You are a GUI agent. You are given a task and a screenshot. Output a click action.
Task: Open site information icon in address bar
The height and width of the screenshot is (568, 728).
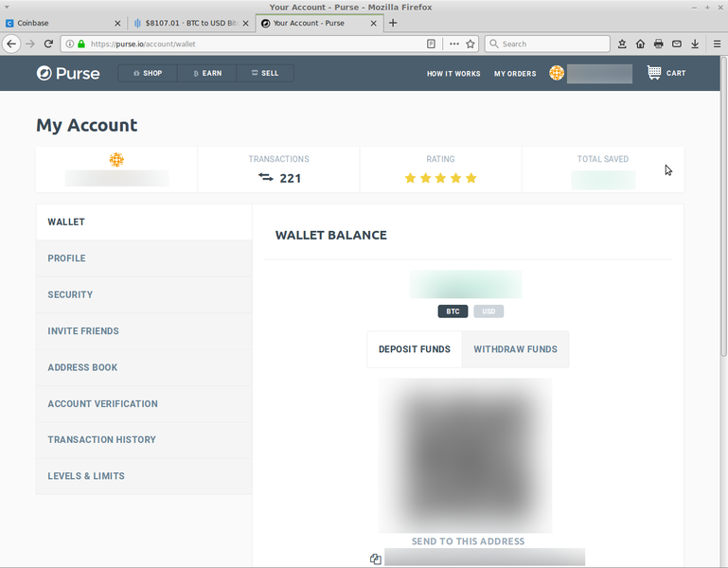coord(70,44)
